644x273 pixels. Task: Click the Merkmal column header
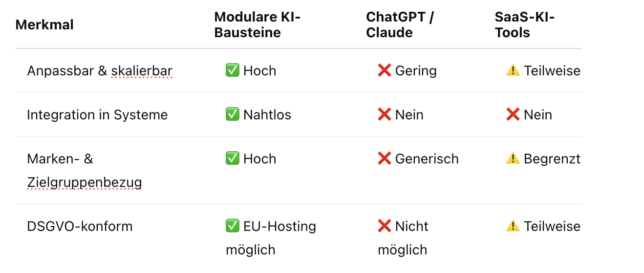coord(44,24)
